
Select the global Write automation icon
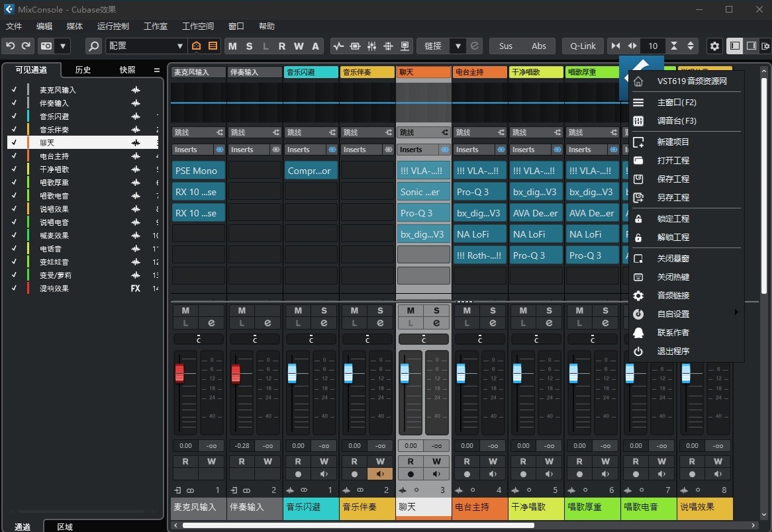[x=298, y=46]
